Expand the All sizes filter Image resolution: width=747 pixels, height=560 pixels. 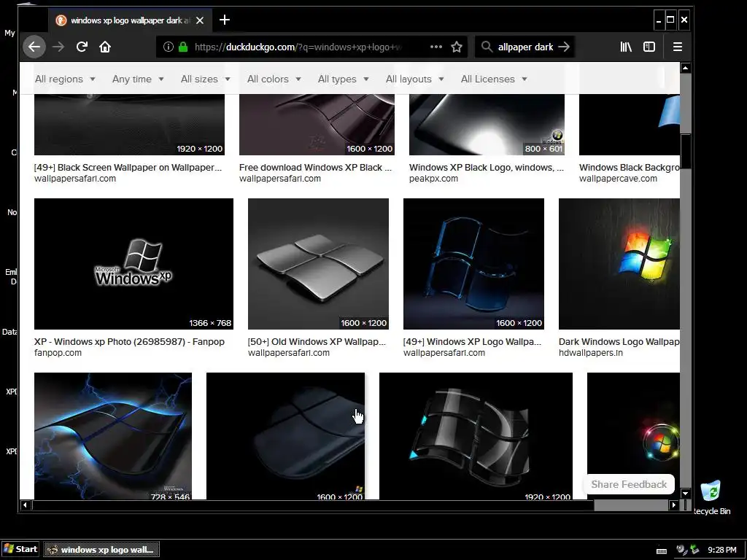pyautogui.click(x=205, y=79)
